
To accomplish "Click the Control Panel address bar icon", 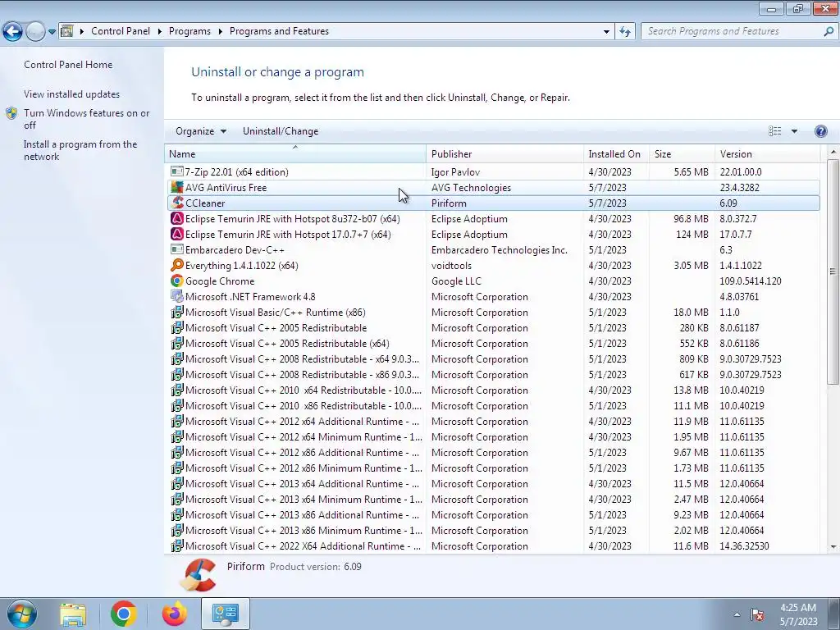I will (x=67, y=31).
